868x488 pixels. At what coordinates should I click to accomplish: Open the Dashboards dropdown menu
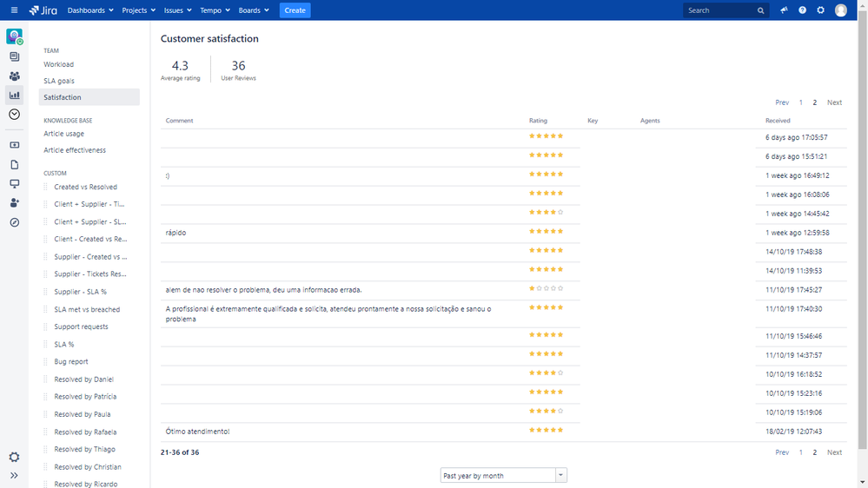click(90, 10)
